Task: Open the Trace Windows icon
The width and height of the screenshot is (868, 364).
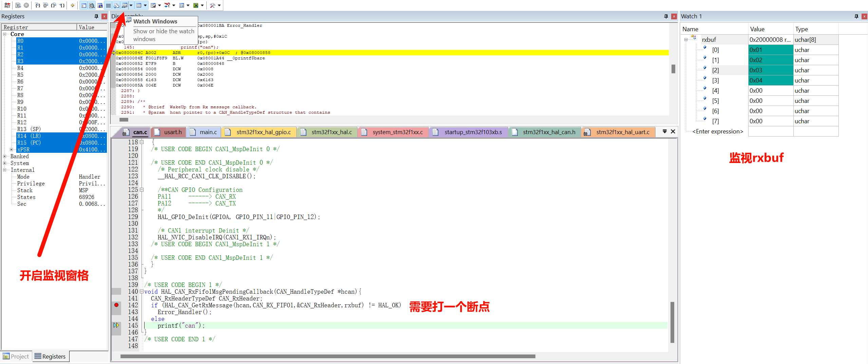Action: [182, 5]
